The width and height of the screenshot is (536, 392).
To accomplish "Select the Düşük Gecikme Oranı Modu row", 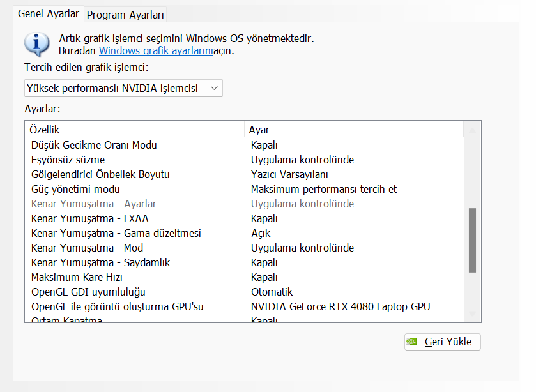I will pos(94,145).
